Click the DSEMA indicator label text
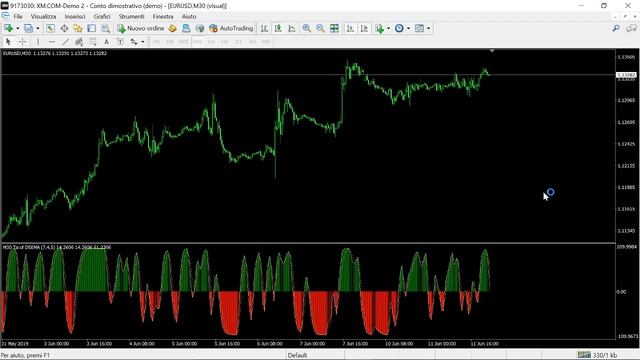 point(57,247)
